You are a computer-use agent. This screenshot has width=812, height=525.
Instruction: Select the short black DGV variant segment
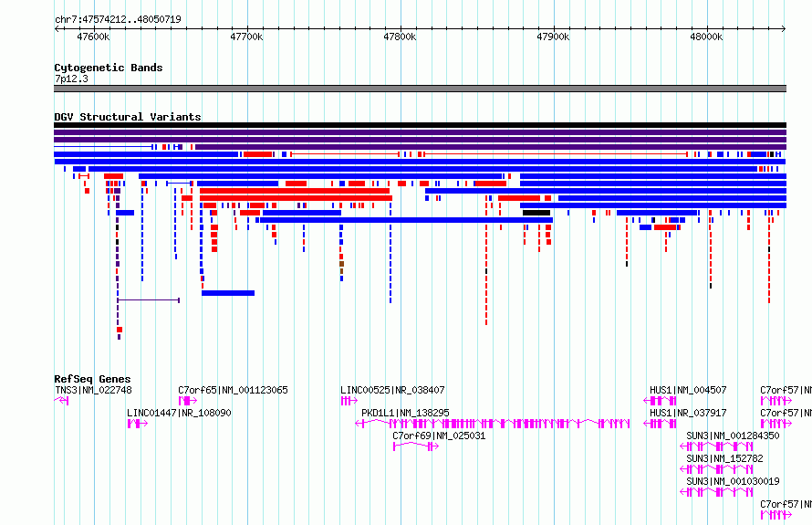point(536,213)
